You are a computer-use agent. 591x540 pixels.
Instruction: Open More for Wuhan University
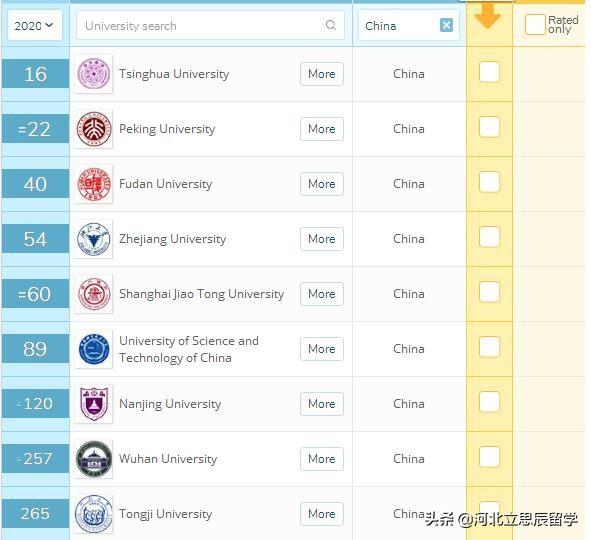click(x=322, y=459)
